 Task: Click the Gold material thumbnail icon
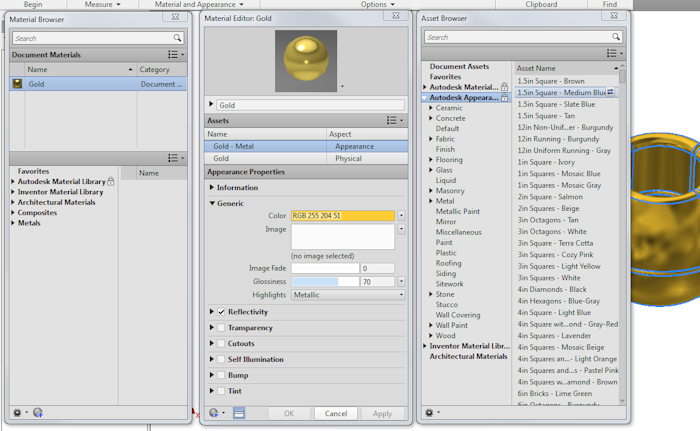pos(17,84)
